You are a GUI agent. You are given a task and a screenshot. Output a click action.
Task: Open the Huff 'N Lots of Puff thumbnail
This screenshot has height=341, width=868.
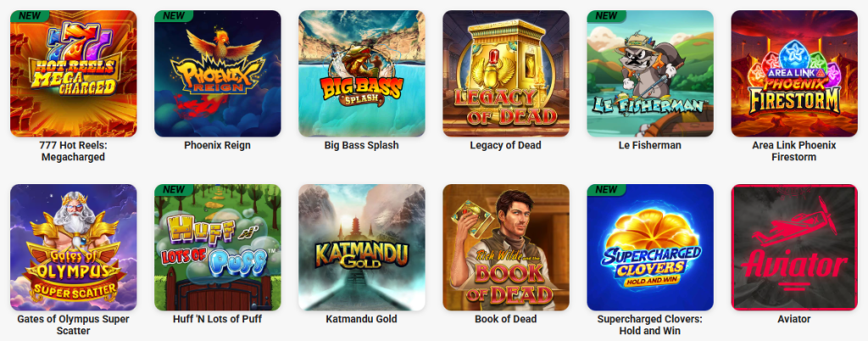218,248
